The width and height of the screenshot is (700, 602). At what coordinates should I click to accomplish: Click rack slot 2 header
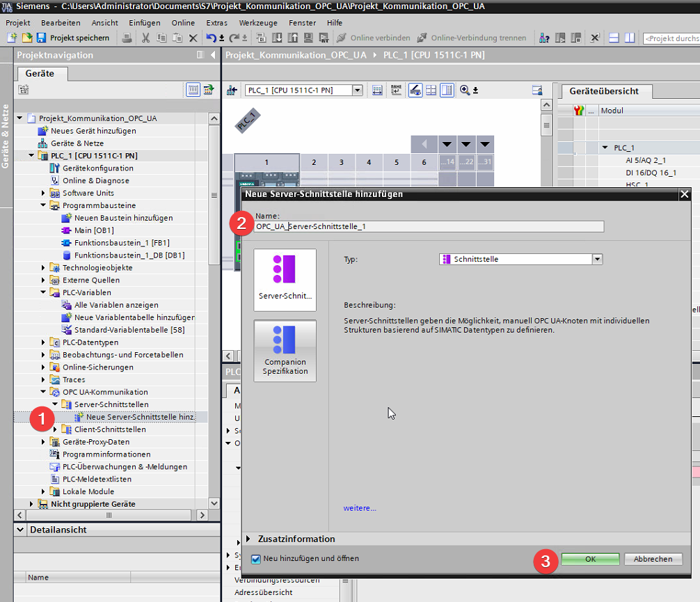314,162
